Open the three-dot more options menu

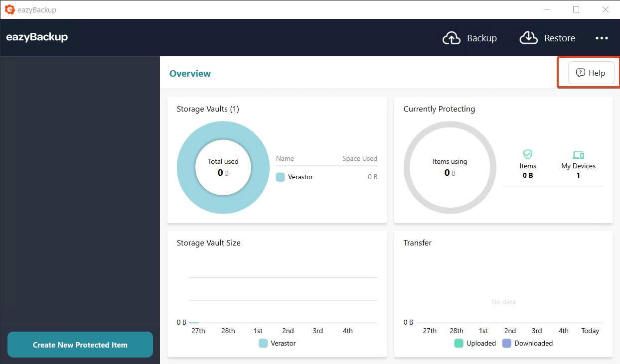[x=602, y=38]
